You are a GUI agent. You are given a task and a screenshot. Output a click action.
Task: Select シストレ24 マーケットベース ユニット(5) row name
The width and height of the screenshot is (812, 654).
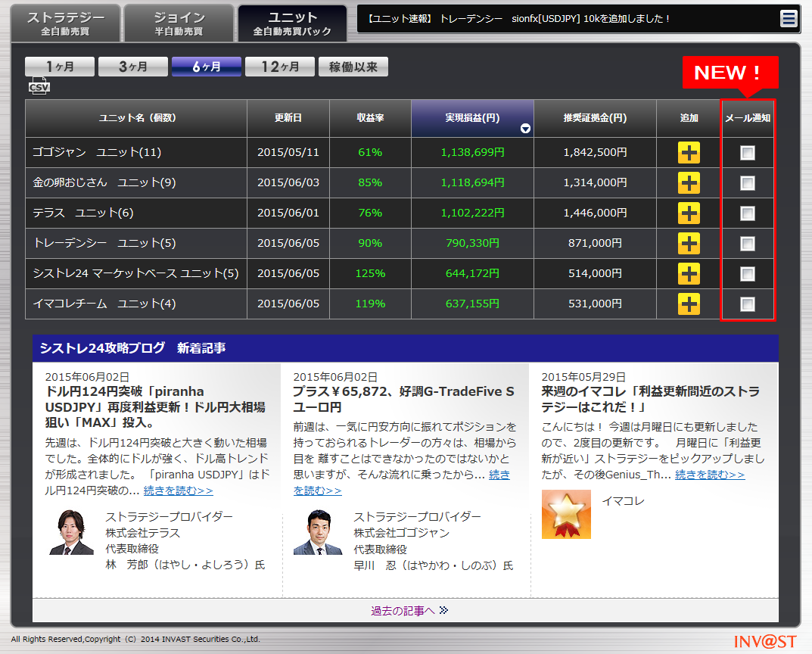(135, 273)
